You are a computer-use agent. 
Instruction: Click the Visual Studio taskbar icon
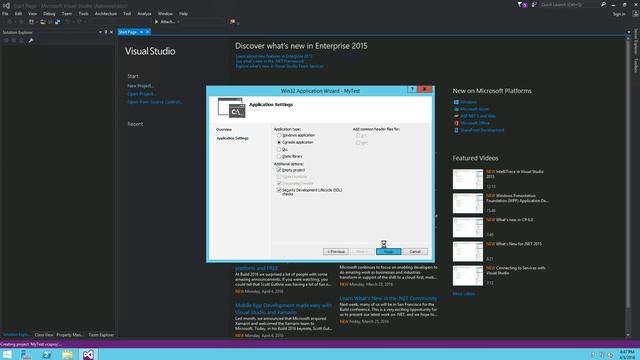pyautogui.click(x=88, y=354)
